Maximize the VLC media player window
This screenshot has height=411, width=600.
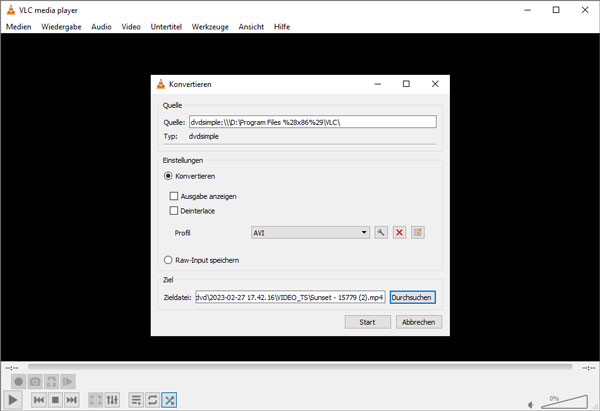click(556, 10)
